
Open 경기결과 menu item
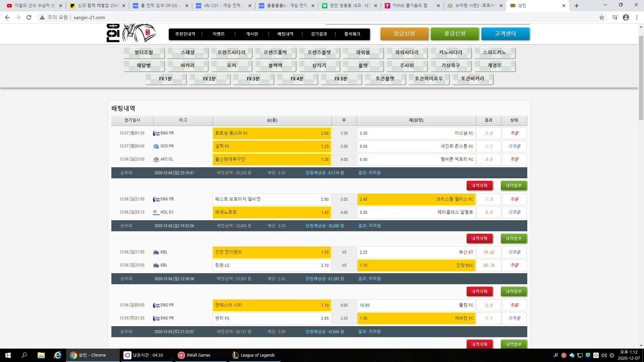319,34
